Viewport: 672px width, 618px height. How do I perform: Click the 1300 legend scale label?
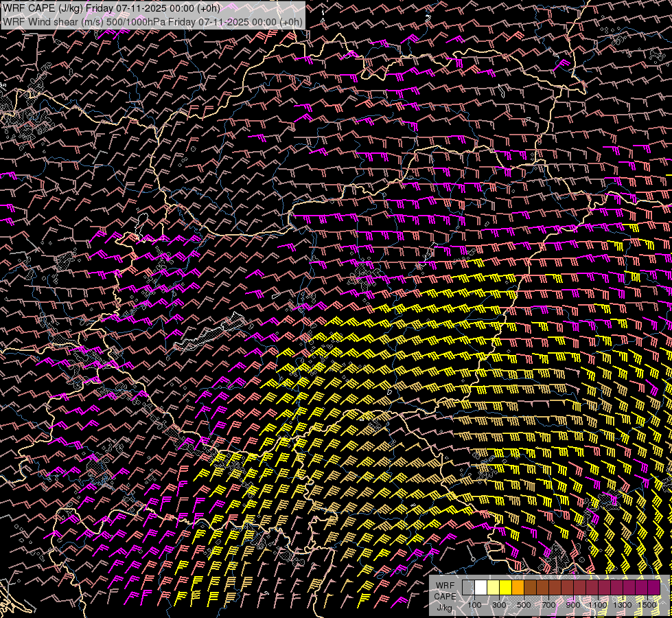[x=623, y=605]
